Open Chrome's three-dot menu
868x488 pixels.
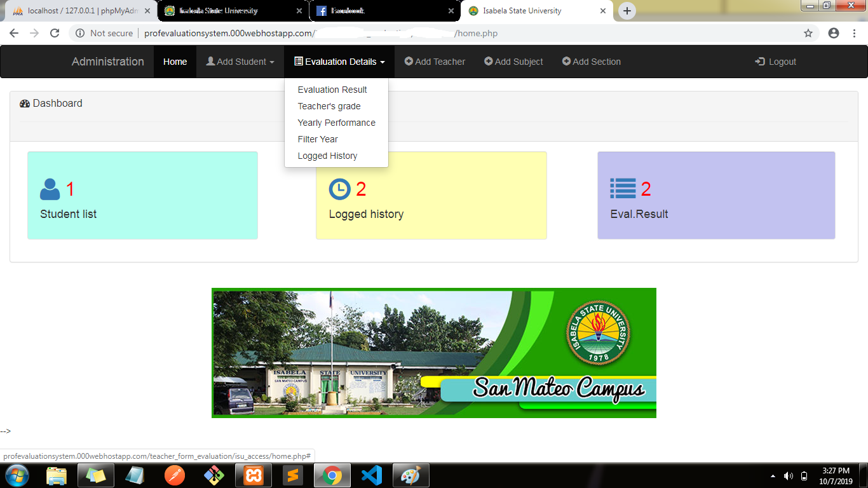[854, 32]
